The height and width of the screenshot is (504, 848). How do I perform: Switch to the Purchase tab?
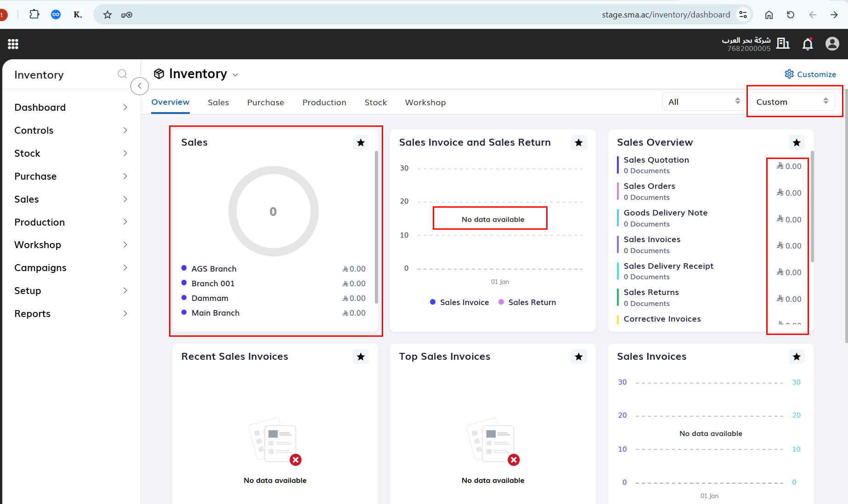point(266,102)
